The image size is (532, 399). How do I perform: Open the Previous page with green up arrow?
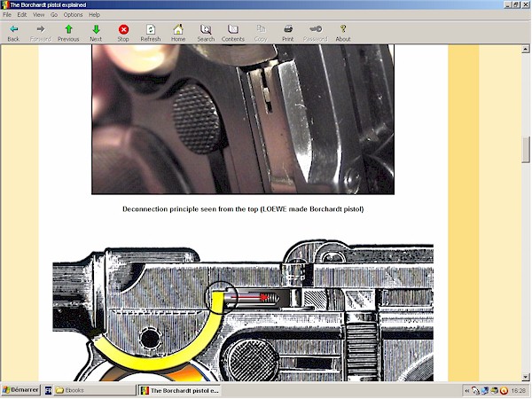coord(68,34)
